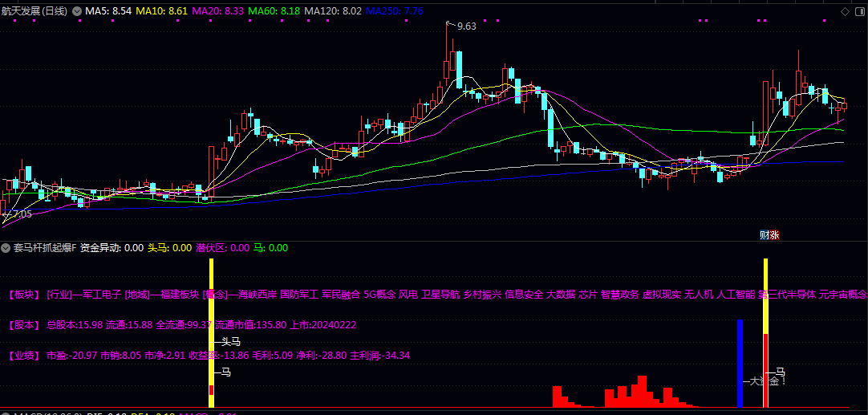Screen dimensions: 868x415
Task: Click the 大数据 concept text
Action: tap(561, 295)
